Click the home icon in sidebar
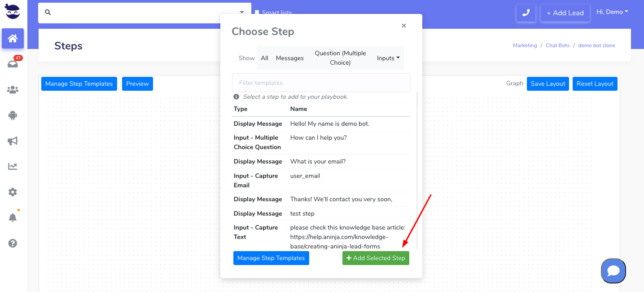644x292 pixels. (13, 39)
